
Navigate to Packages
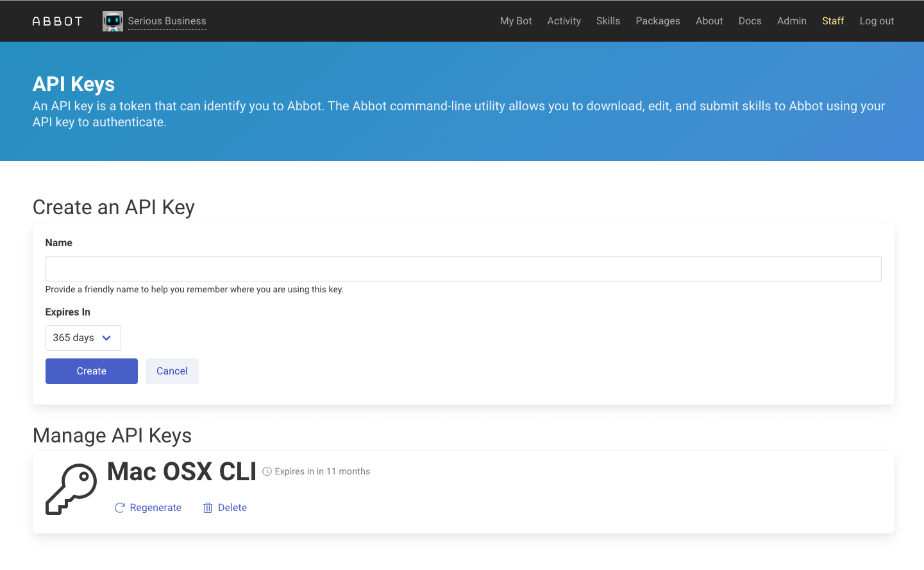click(x=658, y=21)
